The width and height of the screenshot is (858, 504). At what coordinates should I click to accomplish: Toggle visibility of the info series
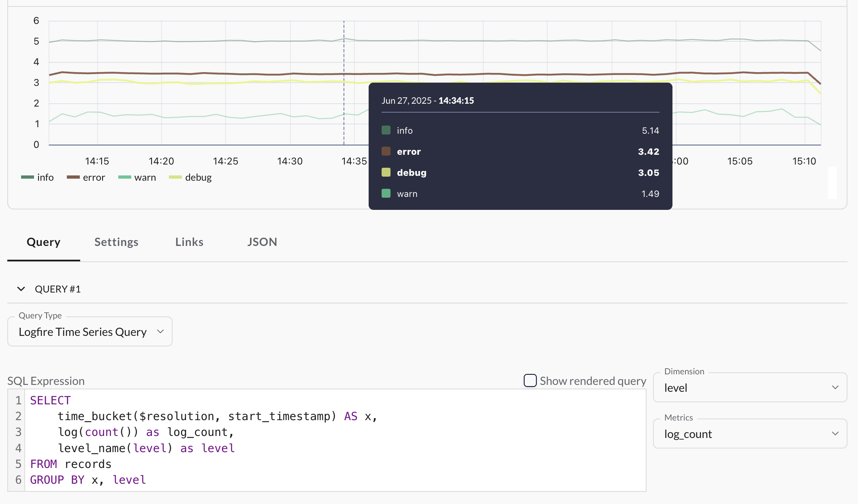point(45,177)
